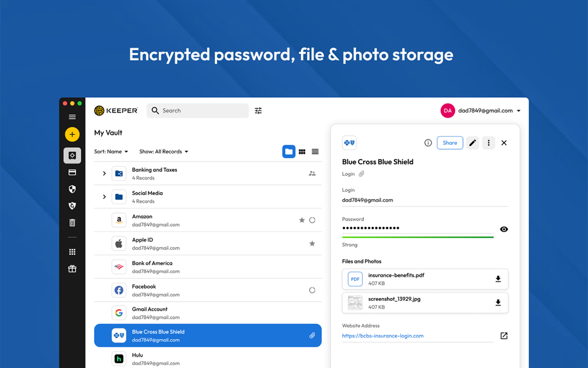The height and width of the screenshot is (368, 588).
Task: Open record info icon
Action: click(x=428, y=142)
